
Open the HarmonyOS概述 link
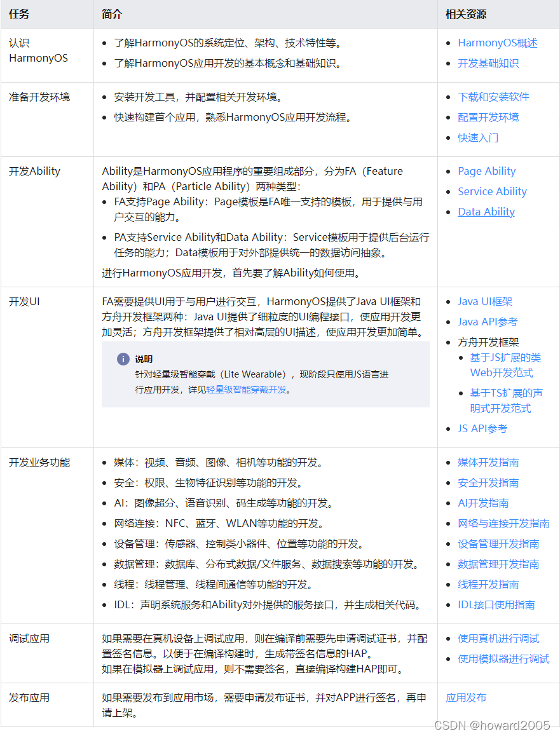pos(497,43)
